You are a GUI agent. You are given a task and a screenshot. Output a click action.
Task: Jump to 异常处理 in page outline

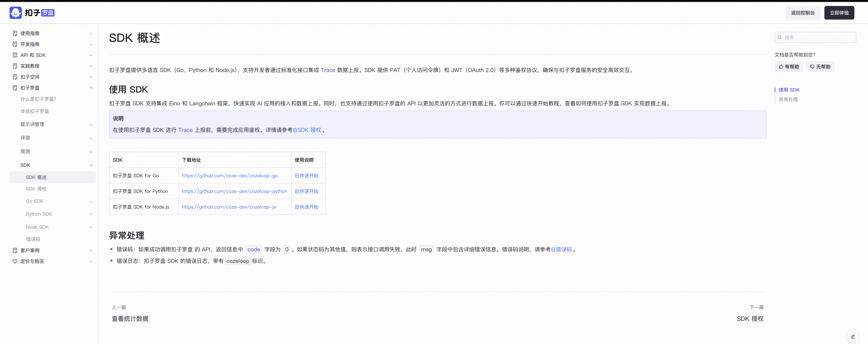tap(788, 99)
